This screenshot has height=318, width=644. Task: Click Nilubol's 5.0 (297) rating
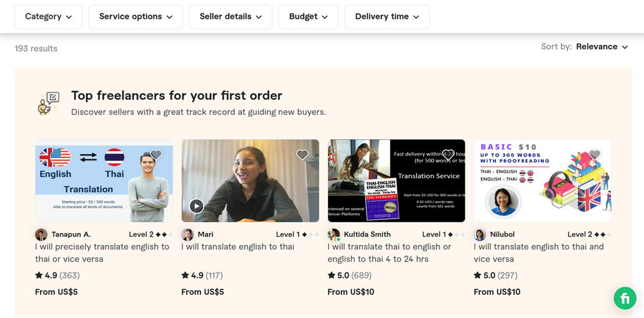pos(496,276)
